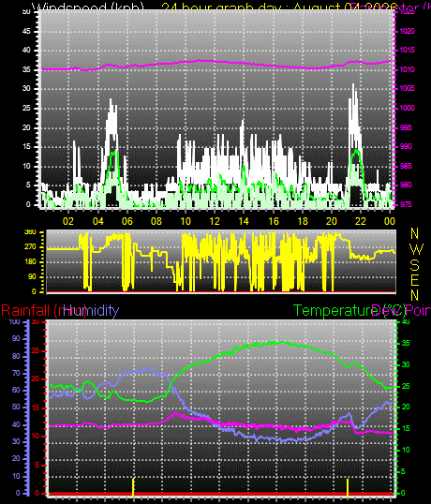
Task: Click the 25 rainfall axis value in red
Action: (36, 350)
